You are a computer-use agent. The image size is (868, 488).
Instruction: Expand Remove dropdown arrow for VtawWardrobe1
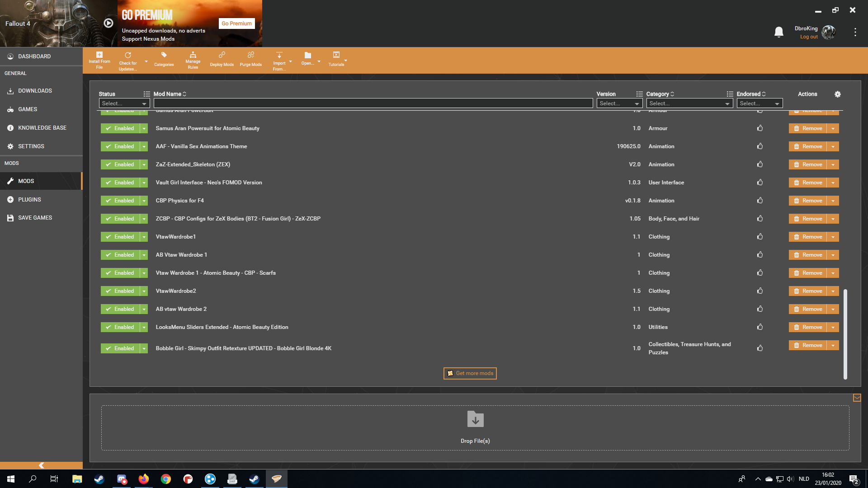tap(833, 237)
